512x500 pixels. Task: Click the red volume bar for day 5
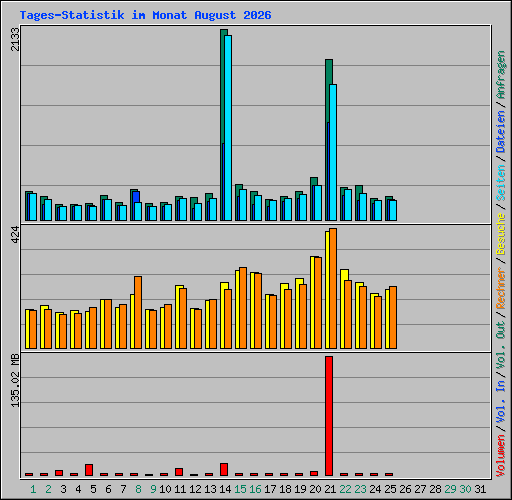pyautogui.click(x=89, y=470)
